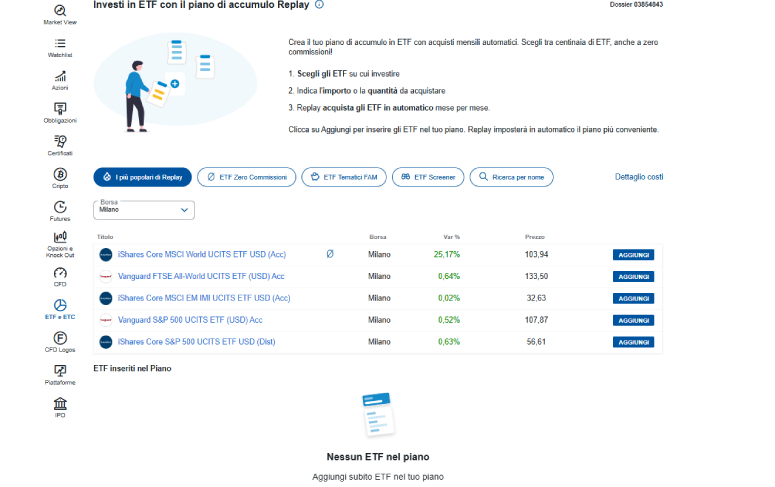Click the Vanguard FTSE All-World logo icon

[x=106, y=276]
